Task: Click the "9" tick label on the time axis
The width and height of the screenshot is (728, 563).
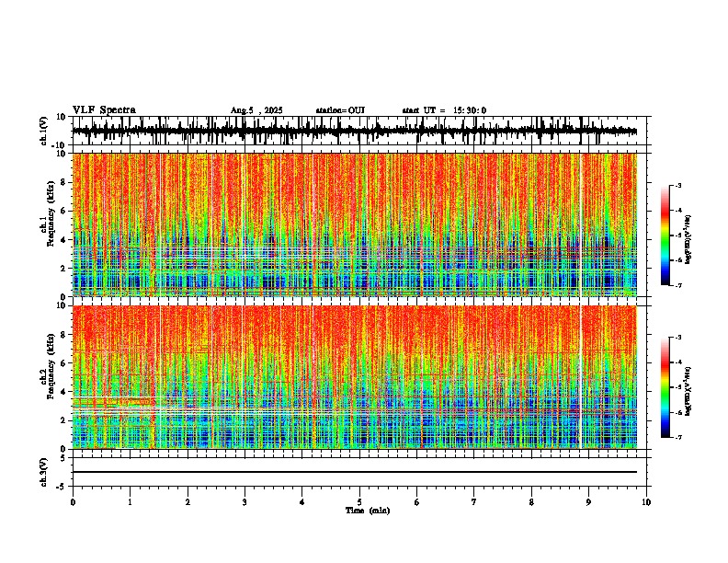Action: pyautogui.click(x=588, y=502)
